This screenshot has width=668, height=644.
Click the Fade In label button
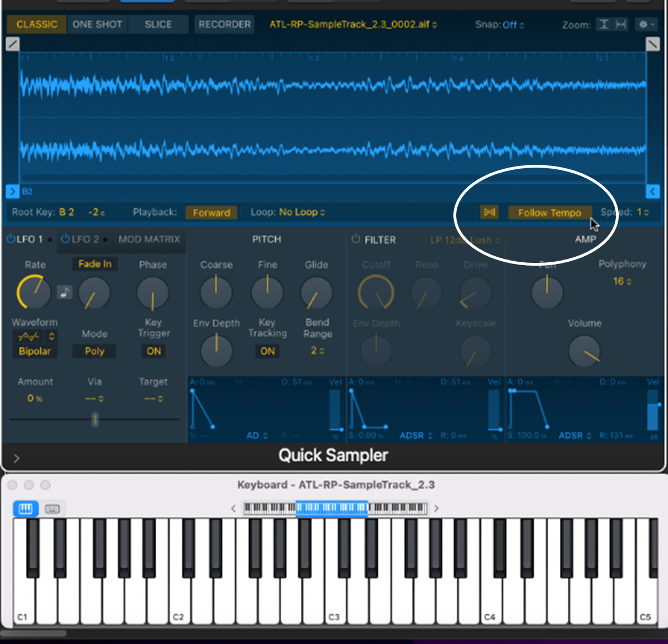(95, 264)
